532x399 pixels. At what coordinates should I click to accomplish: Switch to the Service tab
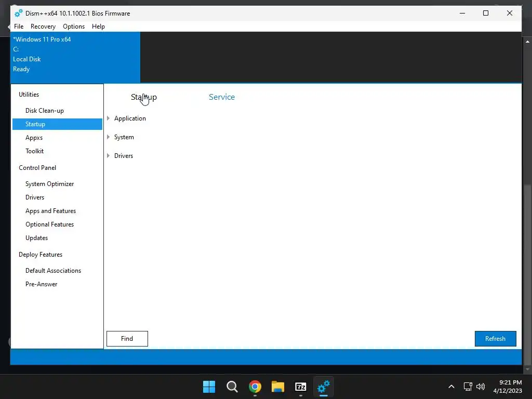pos(222,97)
